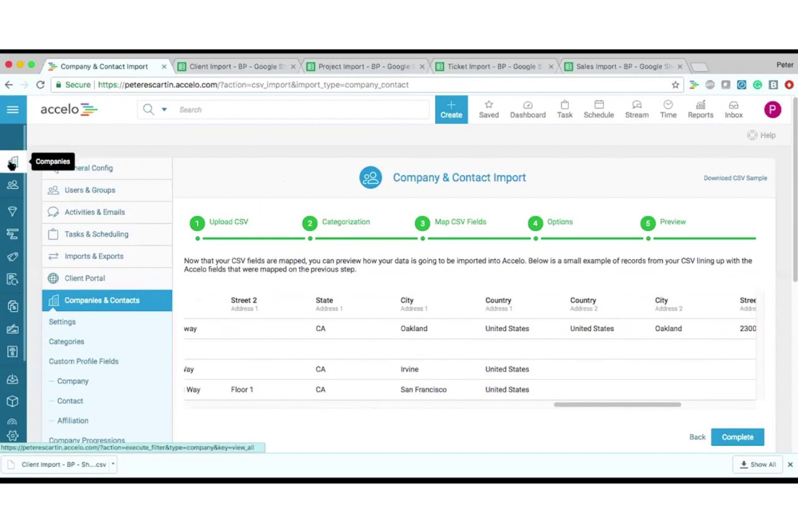Open the Stream
798x532 pixels.
(637, 109)
